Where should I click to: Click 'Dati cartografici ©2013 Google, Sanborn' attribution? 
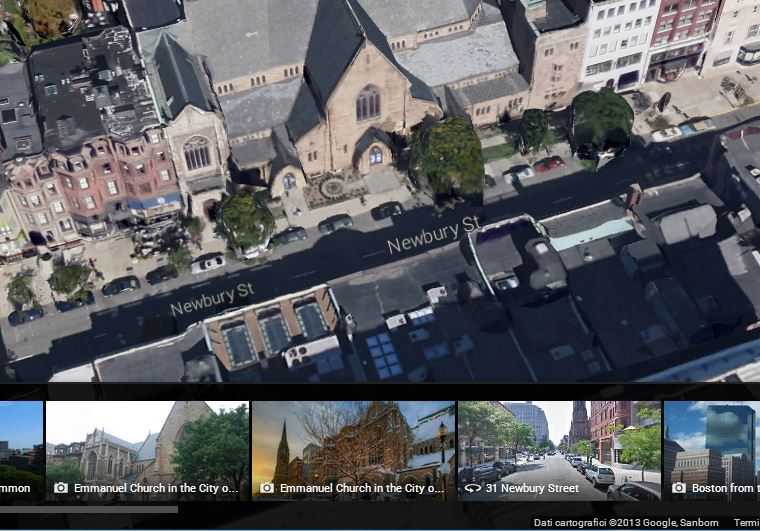[x=626, y=523]
